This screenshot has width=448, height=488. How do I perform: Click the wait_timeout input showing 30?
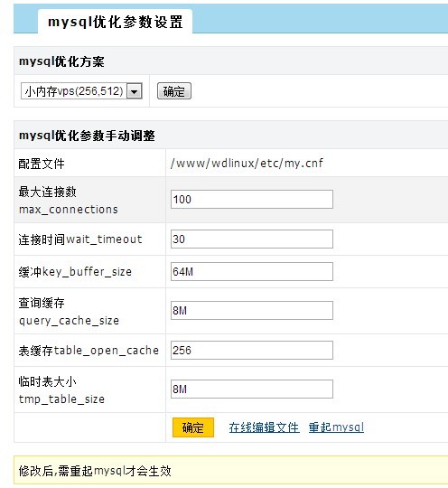(252, 239)
